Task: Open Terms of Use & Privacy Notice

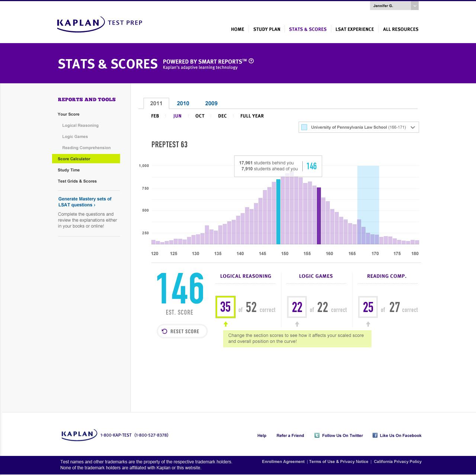Action: coord(338,461)
